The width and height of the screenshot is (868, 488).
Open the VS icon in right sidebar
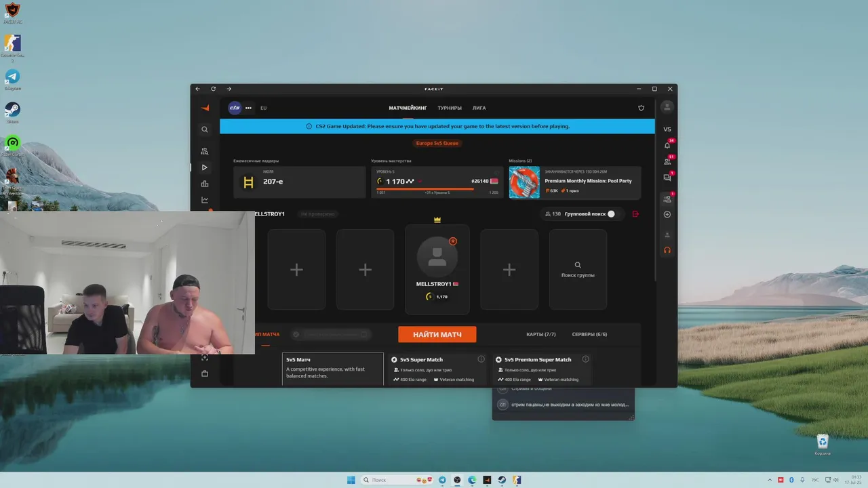click(667, 129)
